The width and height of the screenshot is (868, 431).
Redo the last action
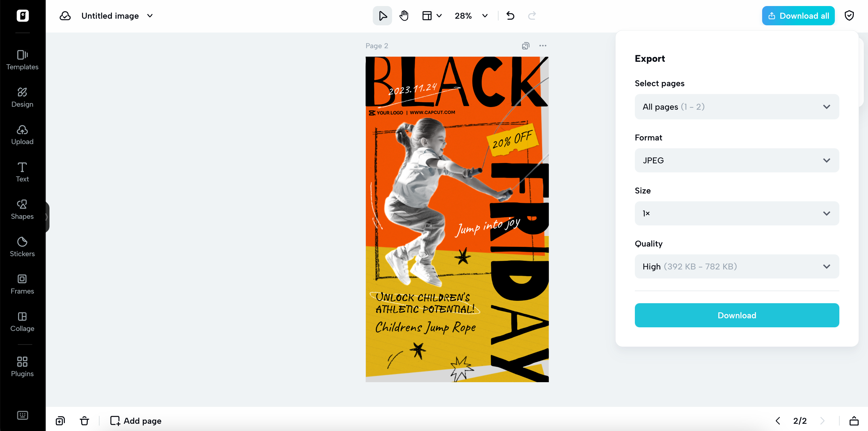532,15
